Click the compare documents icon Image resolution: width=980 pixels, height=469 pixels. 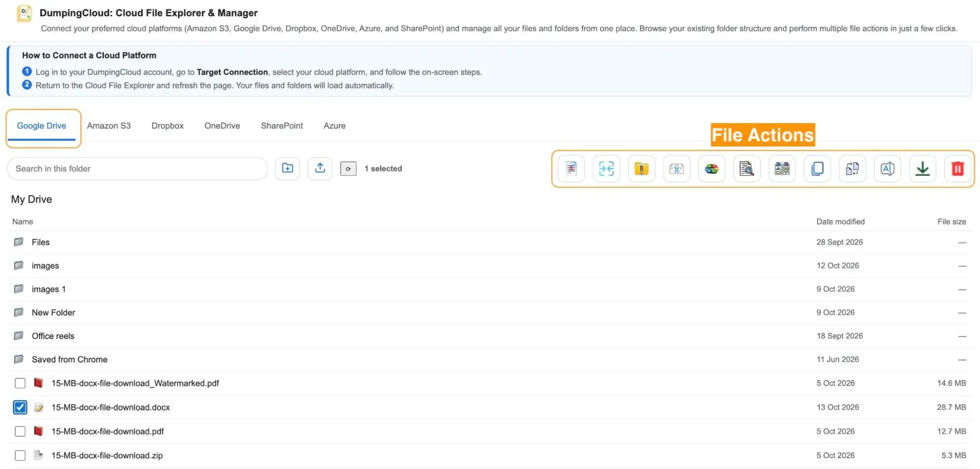coord(782,169)
